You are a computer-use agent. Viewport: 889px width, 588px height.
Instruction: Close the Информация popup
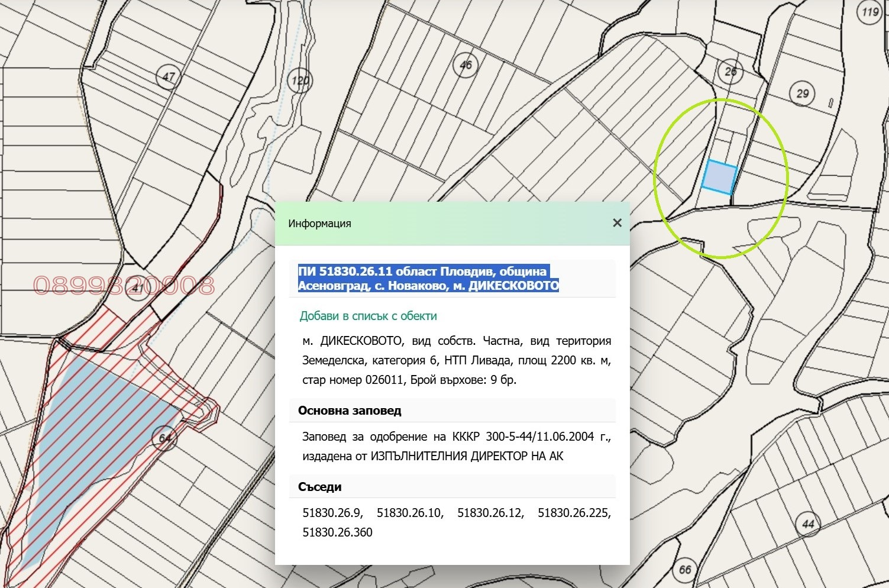pyautogui.click(x=617, y=223)
